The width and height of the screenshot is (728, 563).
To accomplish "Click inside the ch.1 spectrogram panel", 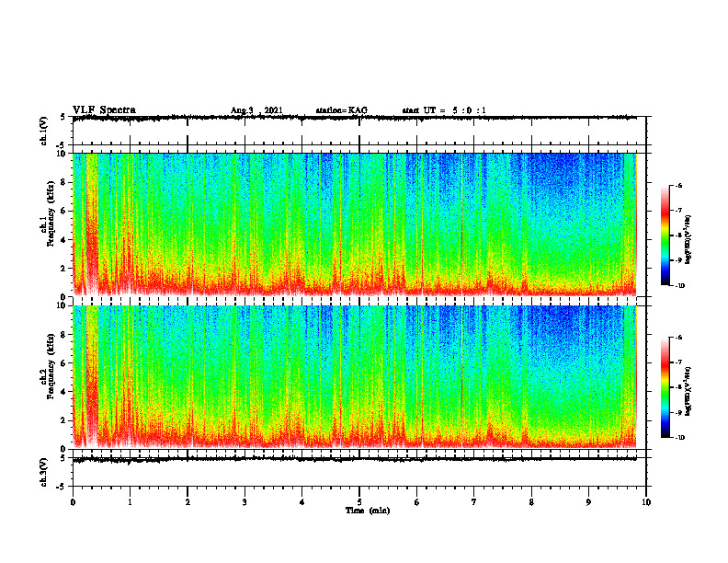I will [354, 224].
